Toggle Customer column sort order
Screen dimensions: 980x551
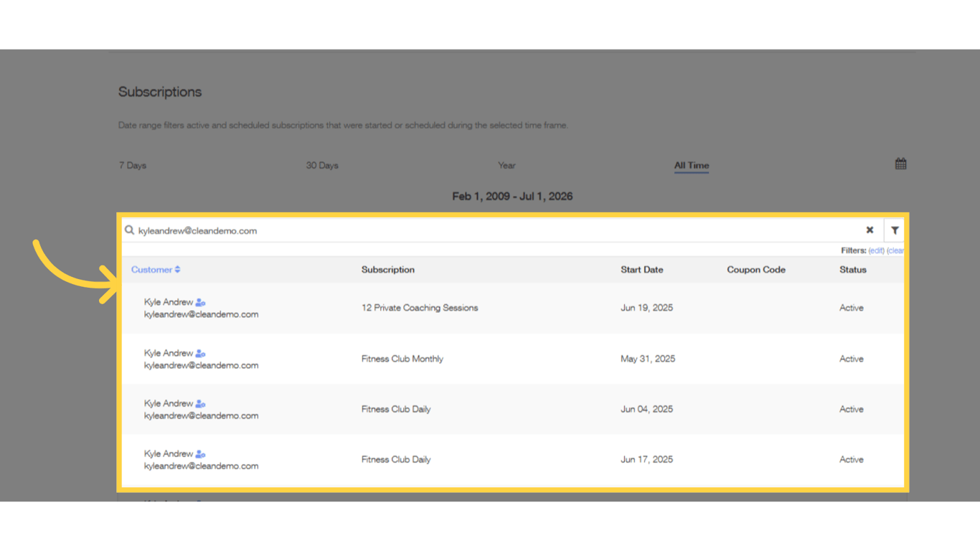point(156,269)
